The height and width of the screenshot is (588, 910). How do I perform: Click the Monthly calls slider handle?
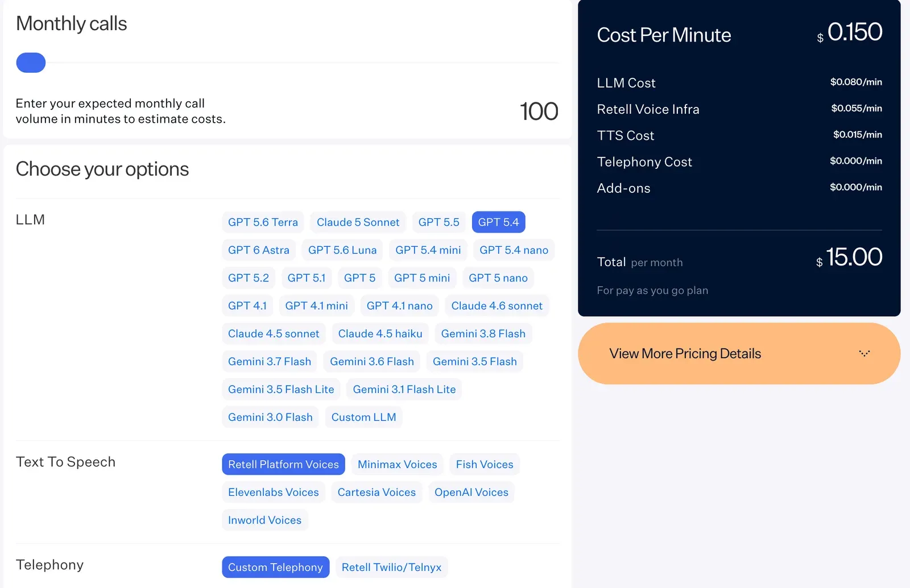[x=31, y=63]
